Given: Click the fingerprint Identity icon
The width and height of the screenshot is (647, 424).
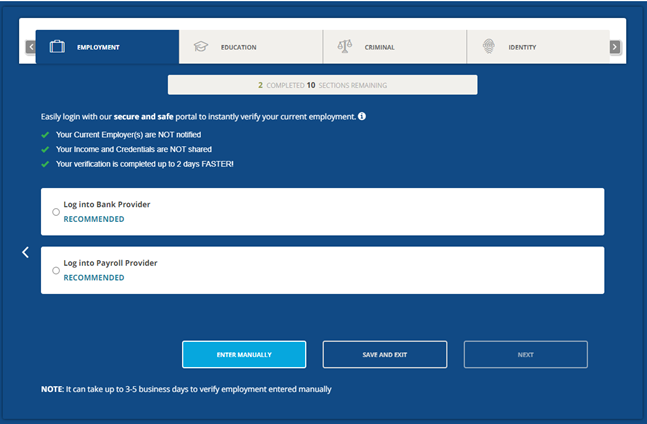Looking at the screenshot, I should [488, 47].
